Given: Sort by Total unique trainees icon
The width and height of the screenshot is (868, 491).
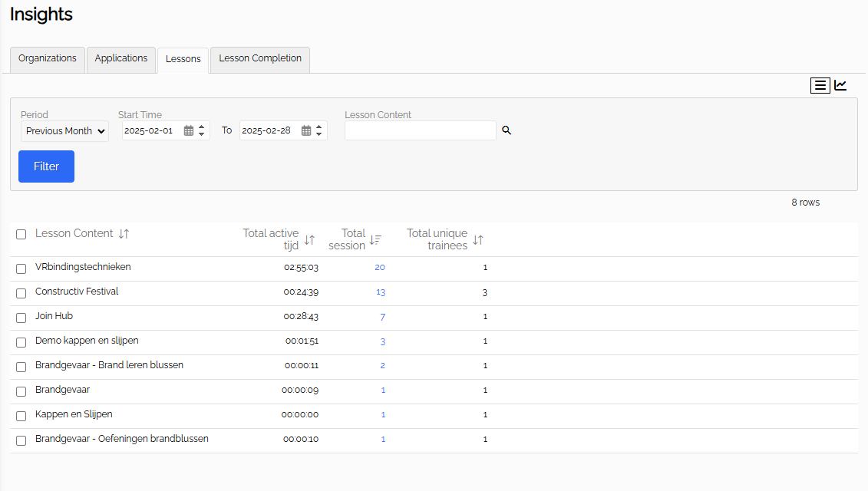Looking at the screenshot, I should coord(478,239).
